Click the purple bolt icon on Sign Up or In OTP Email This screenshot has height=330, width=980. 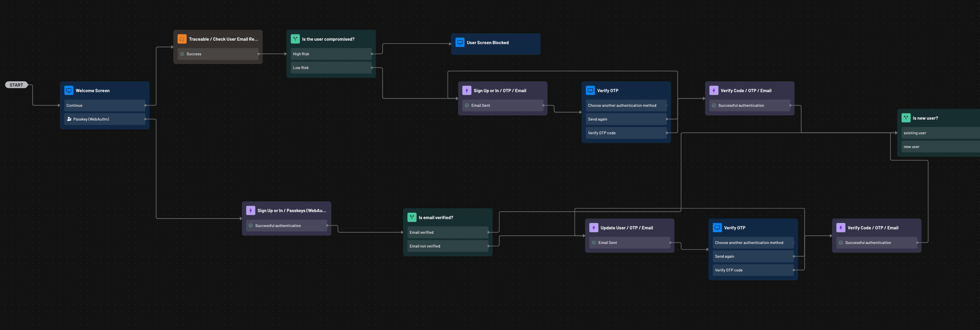pos(467,91)
